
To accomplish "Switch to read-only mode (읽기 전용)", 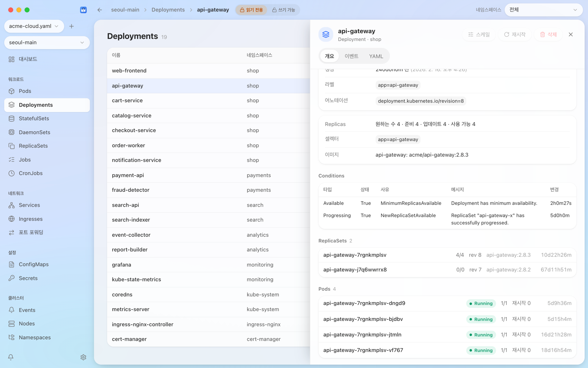I will coord(251,10).
